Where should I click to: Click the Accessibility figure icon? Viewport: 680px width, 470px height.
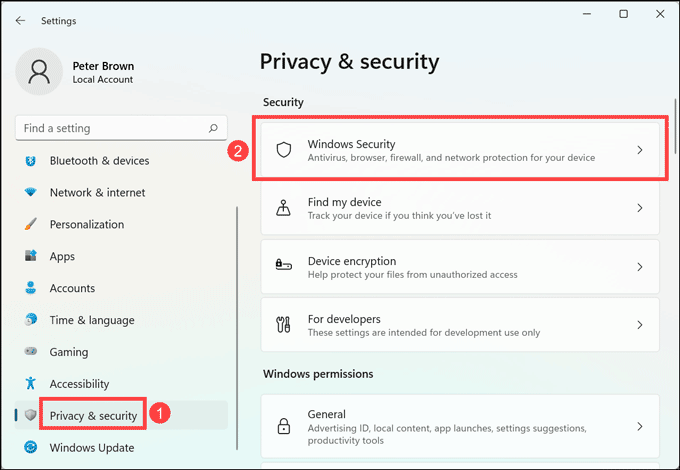(x=31, y=384)
